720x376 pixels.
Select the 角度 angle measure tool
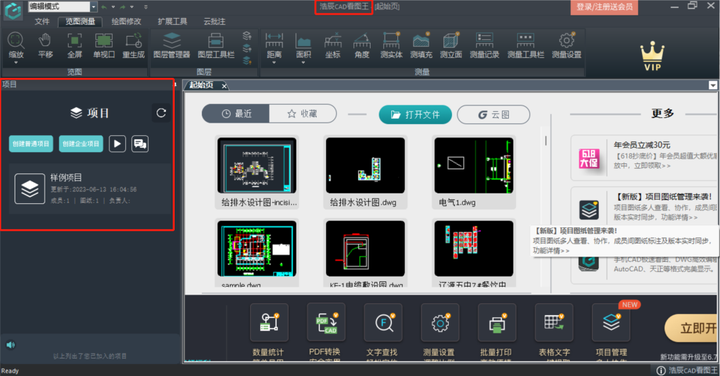(x=362, y=45)
